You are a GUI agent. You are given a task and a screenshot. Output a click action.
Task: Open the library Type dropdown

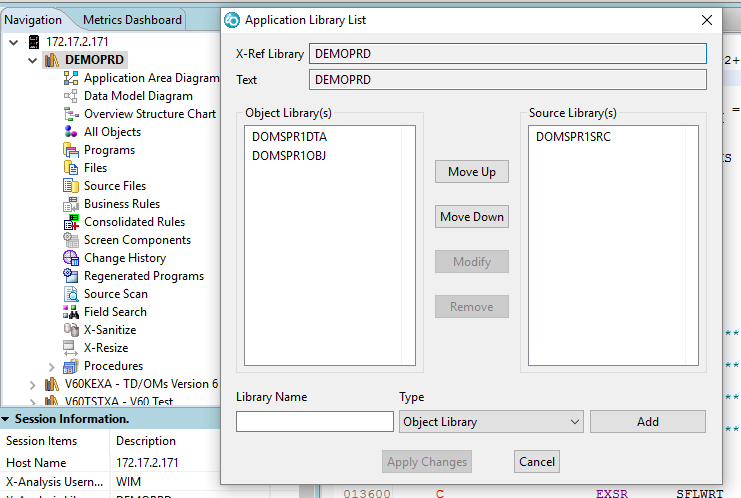point(490,422)
